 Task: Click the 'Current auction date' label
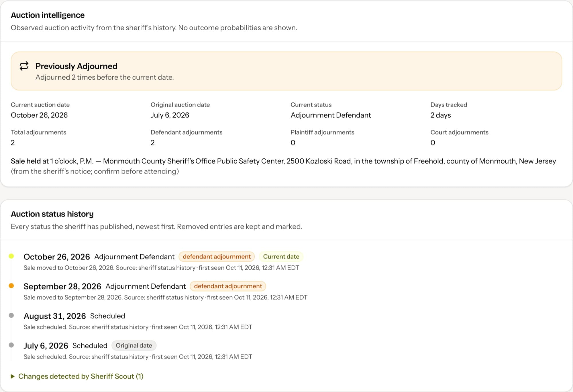(x=40, y=105)
